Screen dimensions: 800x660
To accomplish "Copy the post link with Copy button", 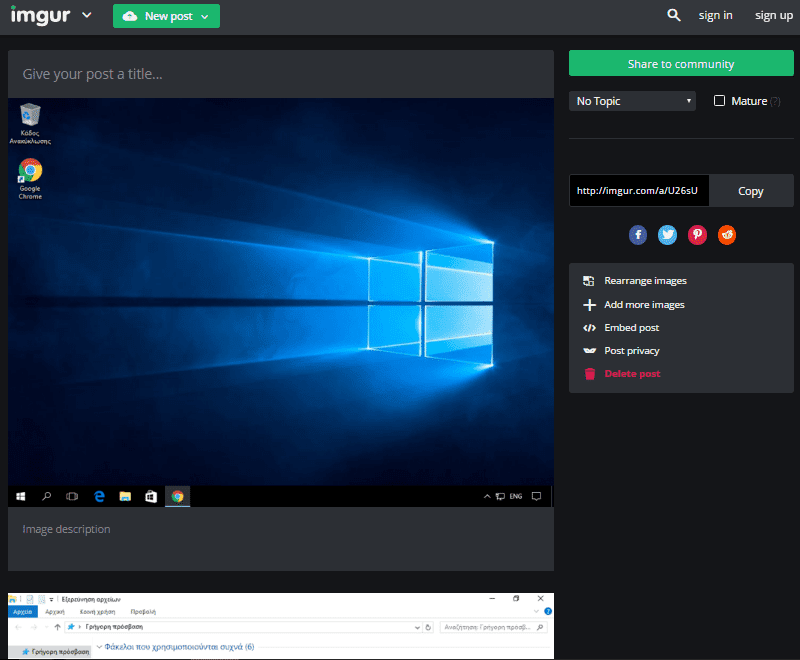I will [751, 191].
